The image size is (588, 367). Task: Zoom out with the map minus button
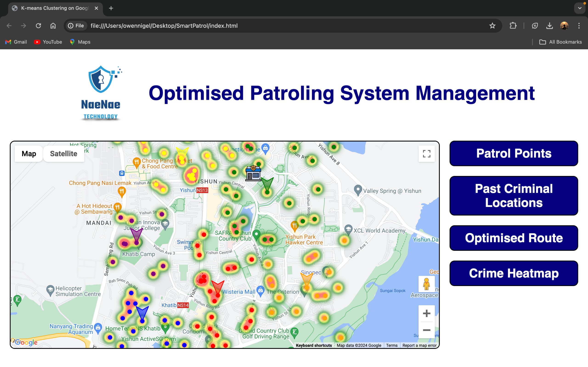pos(427,330)
